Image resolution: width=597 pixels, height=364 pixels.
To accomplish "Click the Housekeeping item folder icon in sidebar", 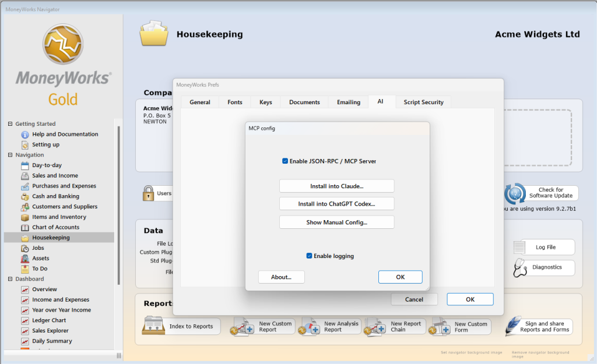I will click(x=24, y=238).
